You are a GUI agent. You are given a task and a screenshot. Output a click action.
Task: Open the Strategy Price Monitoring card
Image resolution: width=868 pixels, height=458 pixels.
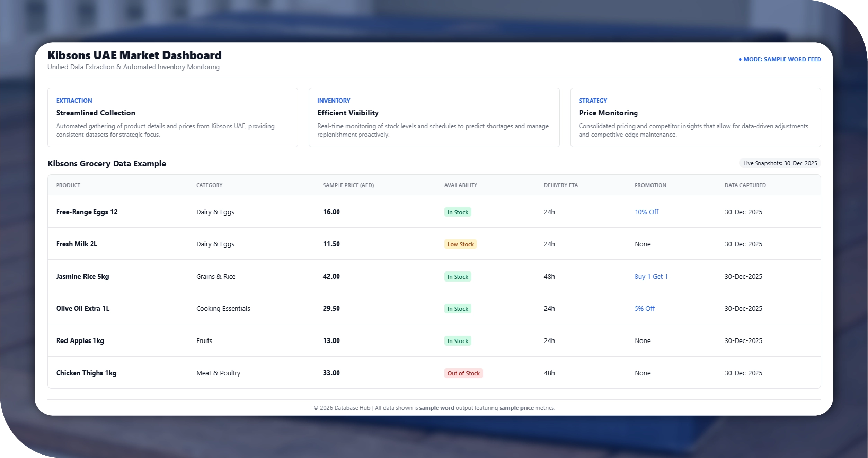695,117
